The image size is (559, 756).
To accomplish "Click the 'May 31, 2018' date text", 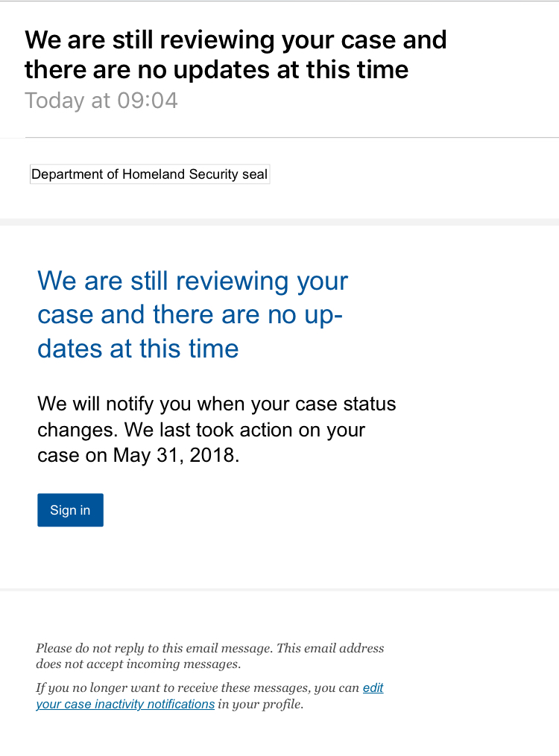I will tap(175, 455).
